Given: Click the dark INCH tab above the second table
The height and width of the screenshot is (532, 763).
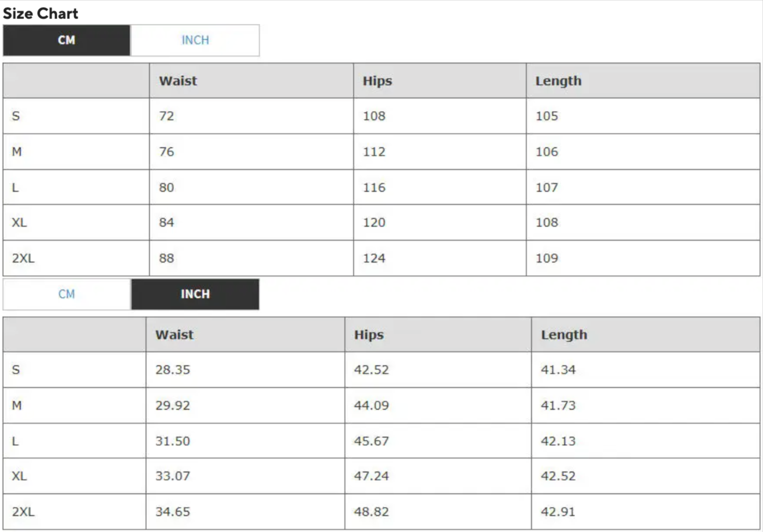Looking at the screenshot, I should [x=195, y=294].
